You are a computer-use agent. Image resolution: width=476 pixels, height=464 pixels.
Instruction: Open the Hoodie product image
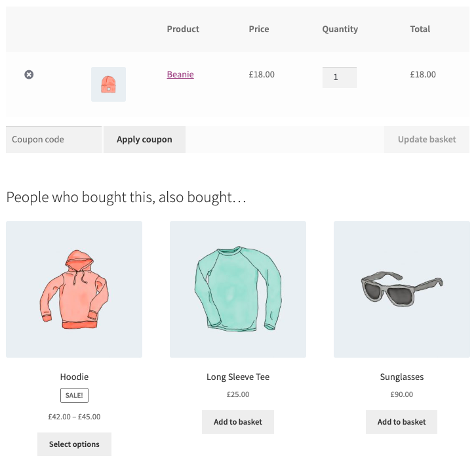tap(74, 289)
